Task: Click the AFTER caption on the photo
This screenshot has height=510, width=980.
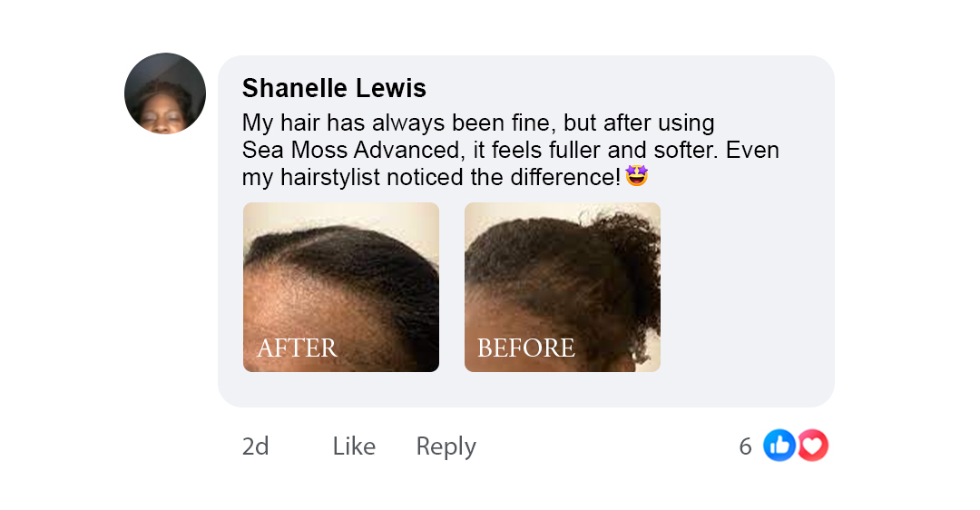Action: click(x=297, y=348)
